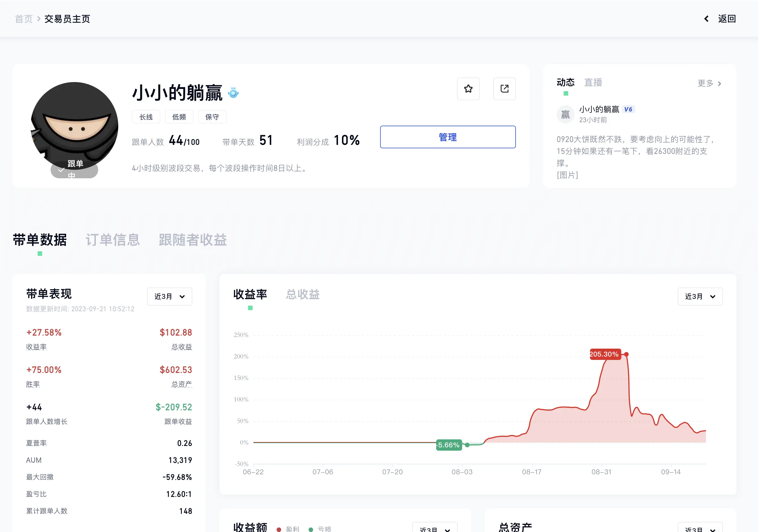The image size is (758, 532).
Task: Click the 管理 manage button
Action: click(447, 137)
